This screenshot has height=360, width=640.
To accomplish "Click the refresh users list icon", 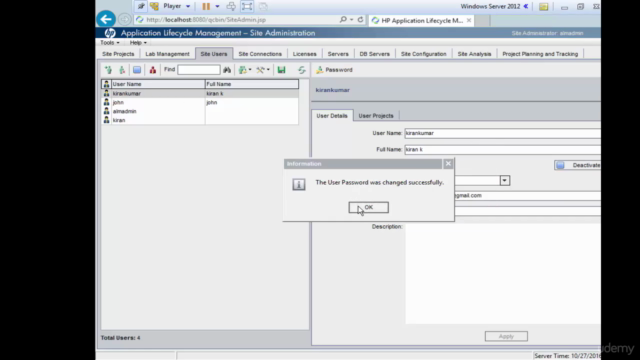I will [302, 70].
